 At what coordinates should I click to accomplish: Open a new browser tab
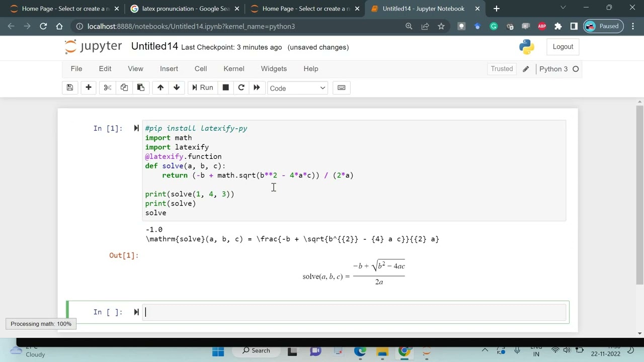(497, 9)
